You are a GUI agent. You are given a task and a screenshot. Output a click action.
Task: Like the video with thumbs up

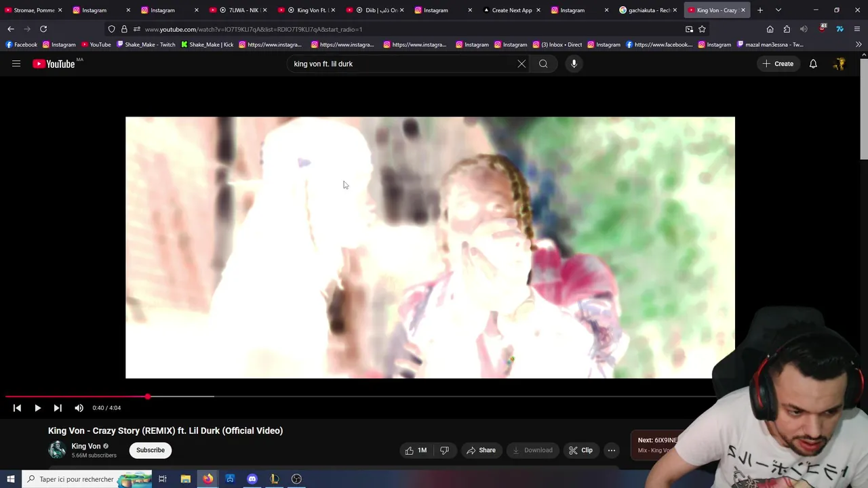coord(416,450)
